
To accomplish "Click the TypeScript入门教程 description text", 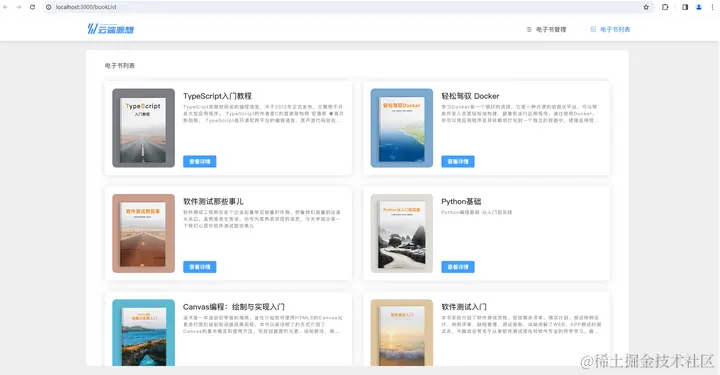I will [263, 114].
